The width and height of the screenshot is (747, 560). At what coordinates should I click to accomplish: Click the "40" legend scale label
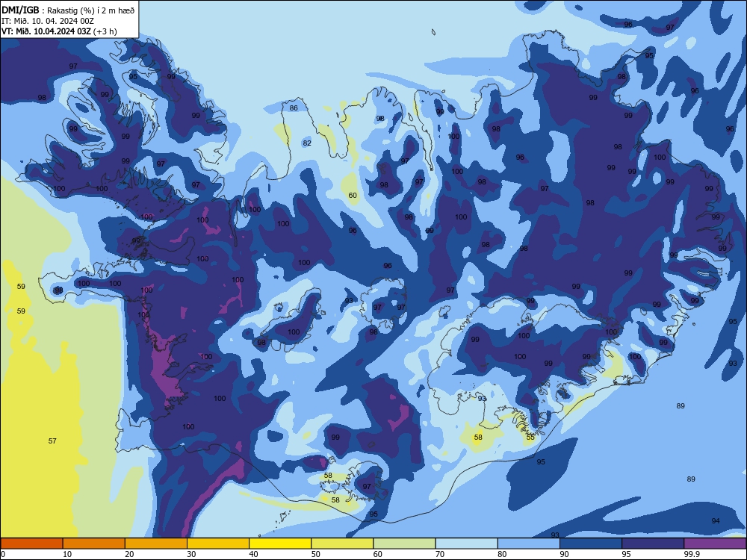tap(253, 554)
